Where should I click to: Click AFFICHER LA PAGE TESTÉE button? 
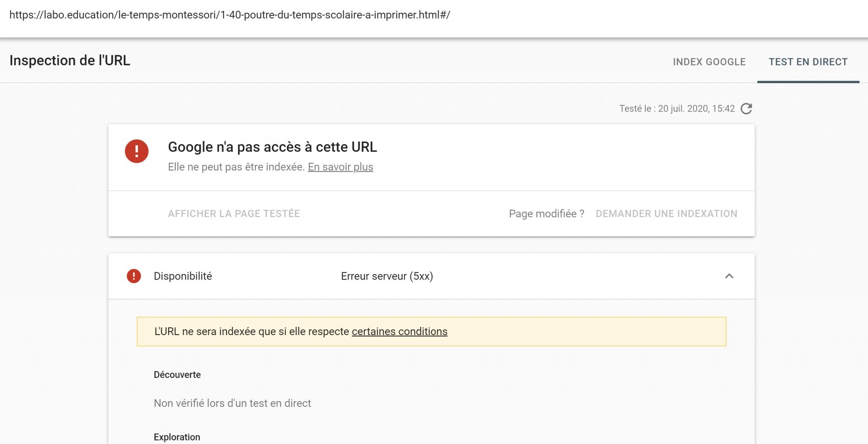point(234,213)
